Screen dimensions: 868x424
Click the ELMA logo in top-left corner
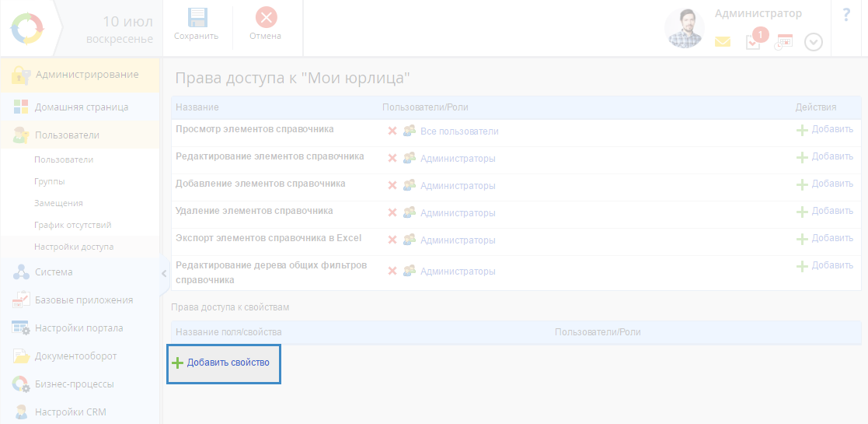pos(28,29)
